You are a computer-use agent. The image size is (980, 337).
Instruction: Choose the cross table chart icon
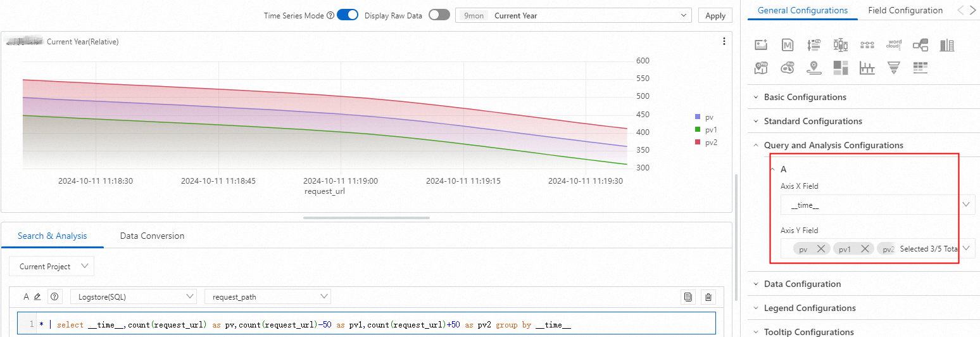pyautogui.click(x=920, y=68)
